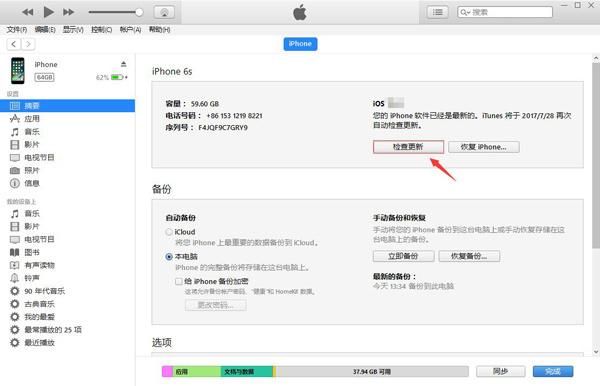The height and width of the screenshot is (386, 600).
Task: Click the vertical scrollbar thumb
Action: [x=596, y=155]
